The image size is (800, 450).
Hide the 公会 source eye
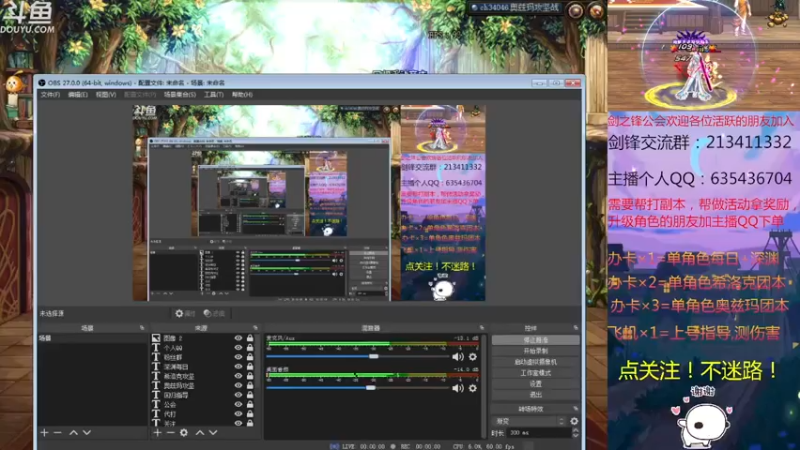[238, 404]
